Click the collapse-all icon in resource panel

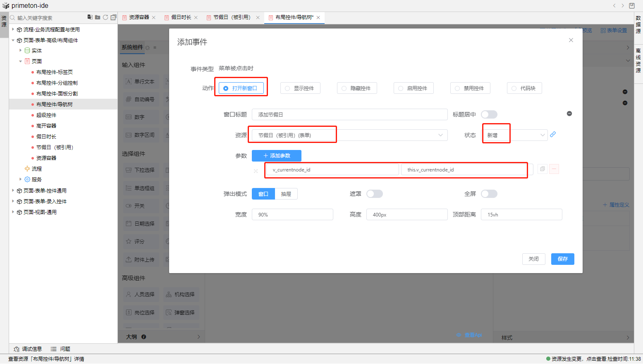(x=113, y=17)
